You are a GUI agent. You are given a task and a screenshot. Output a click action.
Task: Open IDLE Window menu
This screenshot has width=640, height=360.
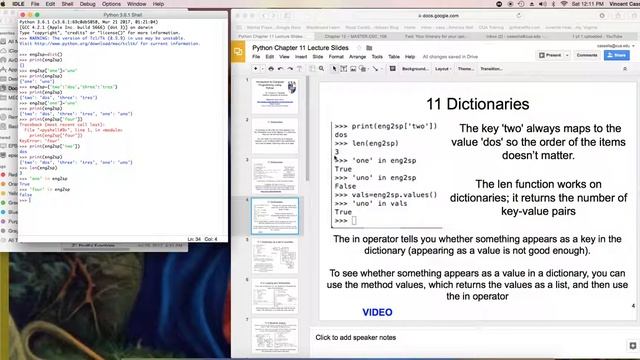pos(136,4)
